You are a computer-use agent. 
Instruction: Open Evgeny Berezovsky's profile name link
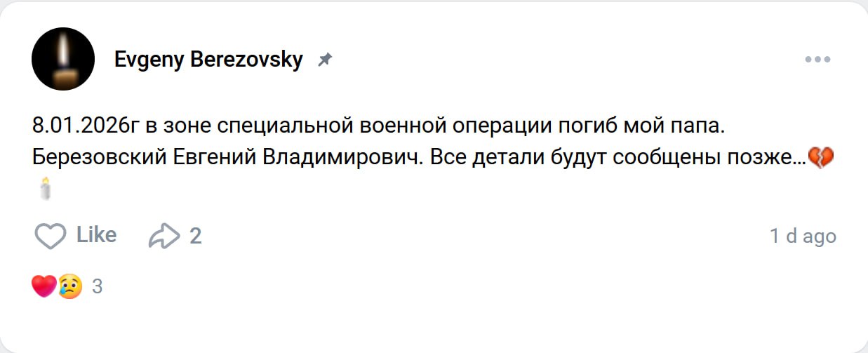[208, 60]
